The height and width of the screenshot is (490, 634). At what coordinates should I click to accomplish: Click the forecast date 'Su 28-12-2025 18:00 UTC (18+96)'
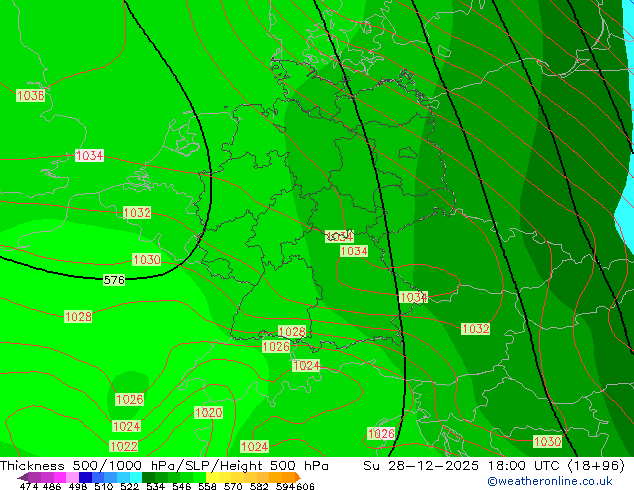(x=494, y=466)
